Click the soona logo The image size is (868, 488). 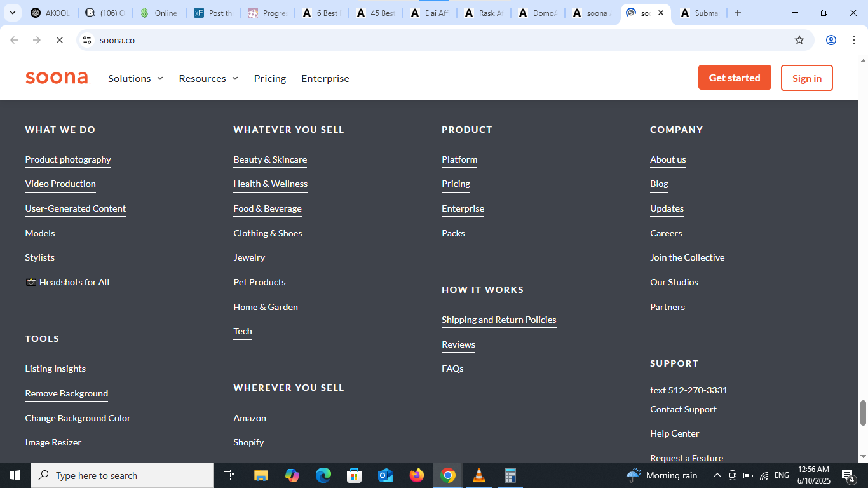coord(58,78)
